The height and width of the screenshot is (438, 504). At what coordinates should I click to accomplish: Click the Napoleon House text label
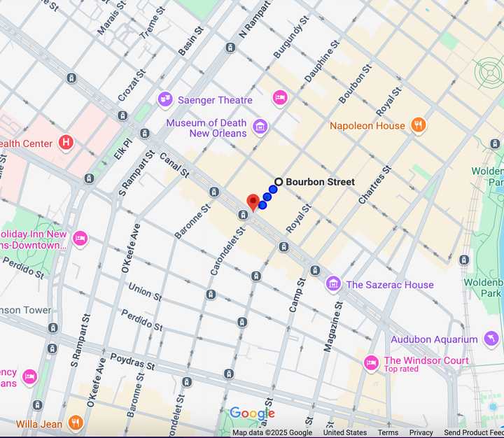[367, 126]
